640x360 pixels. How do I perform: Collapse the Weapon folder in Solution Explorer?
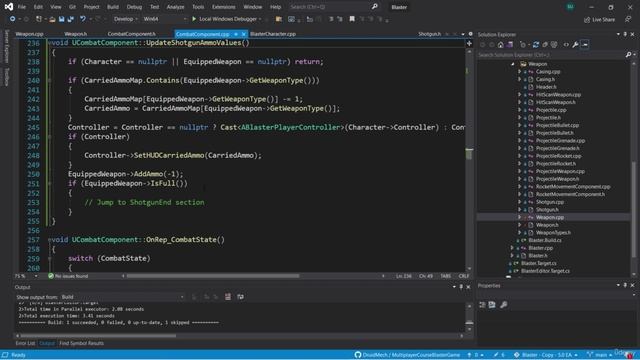513,64
